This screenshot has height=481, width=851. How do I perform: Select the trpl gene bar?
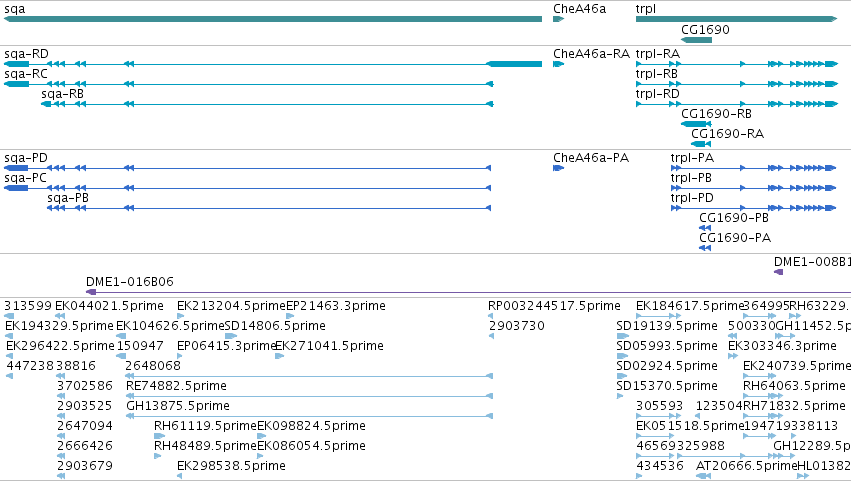(x=736, y=19)
